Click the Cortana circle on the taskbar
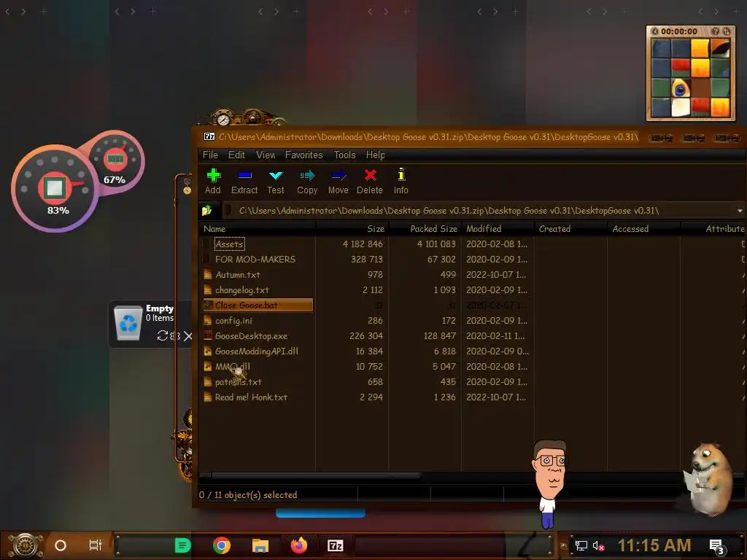The width and height of the screenshot is (747, 560). coord(61,545)
